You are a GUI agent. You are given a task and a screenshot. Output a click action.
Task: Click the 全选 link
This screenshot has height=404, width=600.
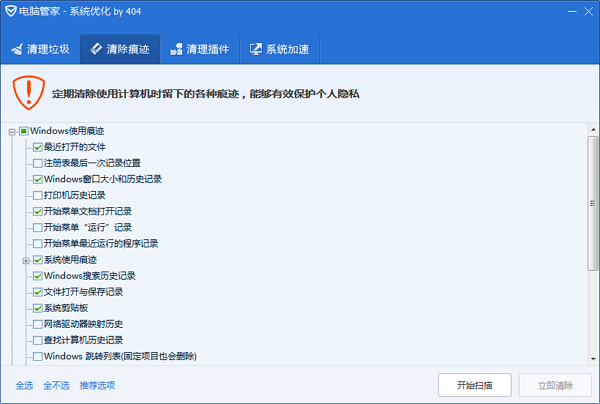(x=24, y=385)
